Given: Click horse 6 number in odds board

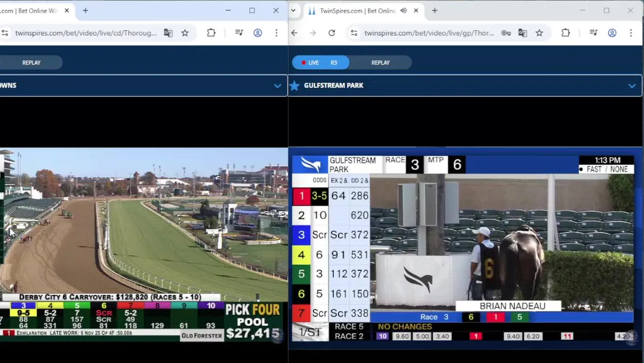Looking at the screenshot, I should point(301,293).
